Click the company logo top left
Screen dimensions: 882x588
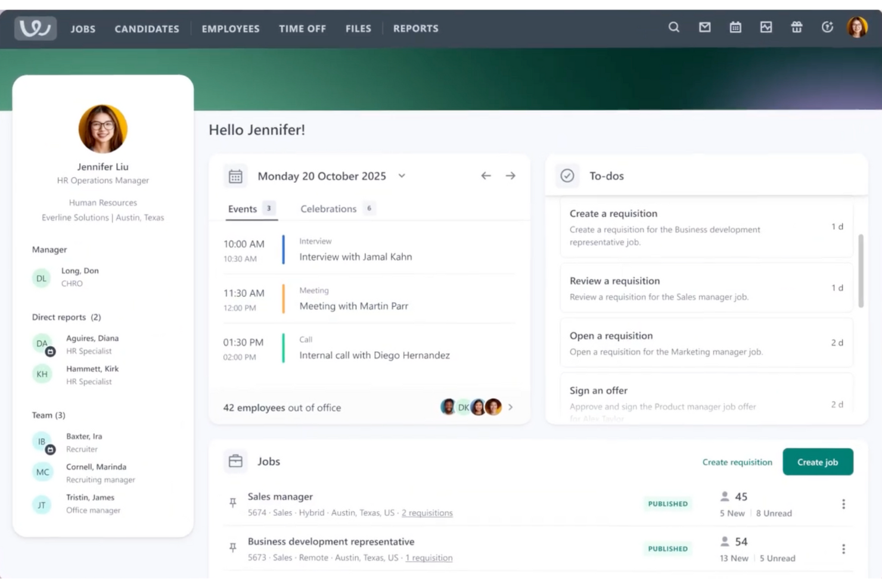pos(35,27)
